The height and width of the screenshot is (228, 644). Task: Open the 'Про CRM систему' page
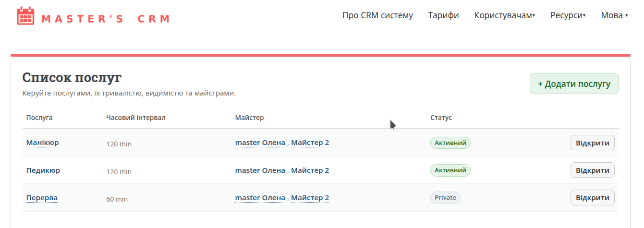377,15
